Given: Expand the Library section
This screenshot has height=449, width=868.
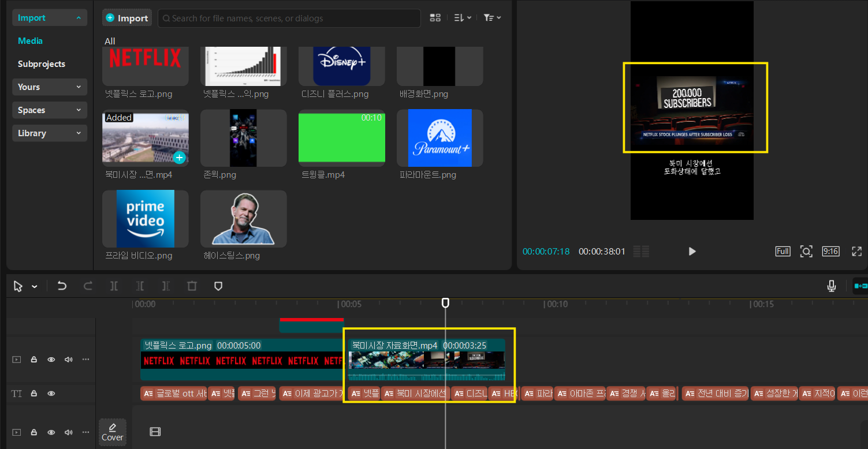Looking at the screenshot, I should pos(50,133).
